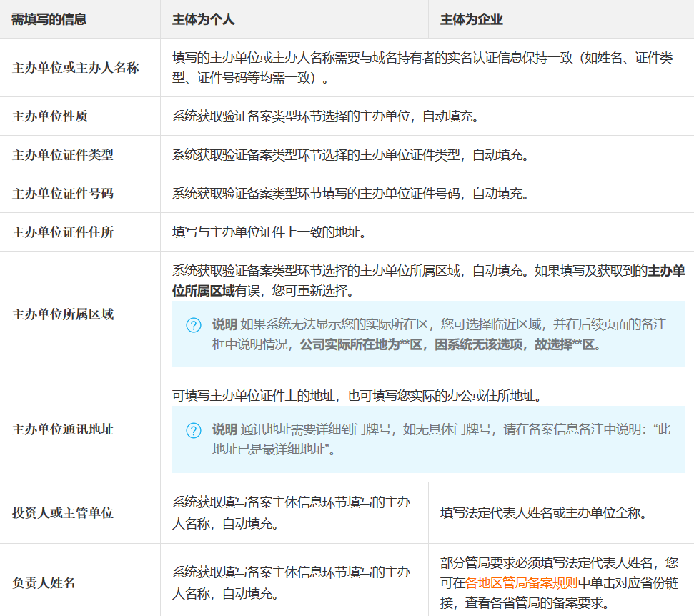Click the 主办单位或主办人名称 row label
Image resolution: width=694 pixels, height=616 pixels.
76,68
